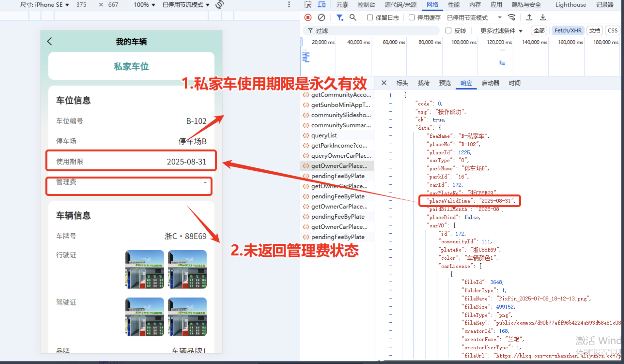Stop recording network log
Viewport: 624px width, 364px height.
click(308, 18)
